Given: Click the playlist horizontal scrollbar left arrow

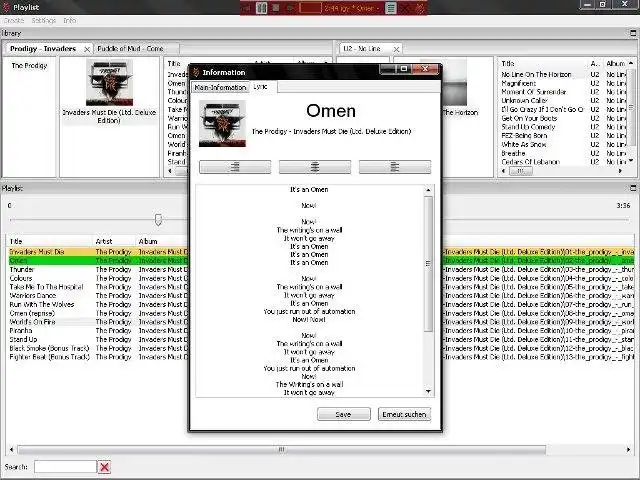Looking at the screenshot, I should click(x=11, y=449).
